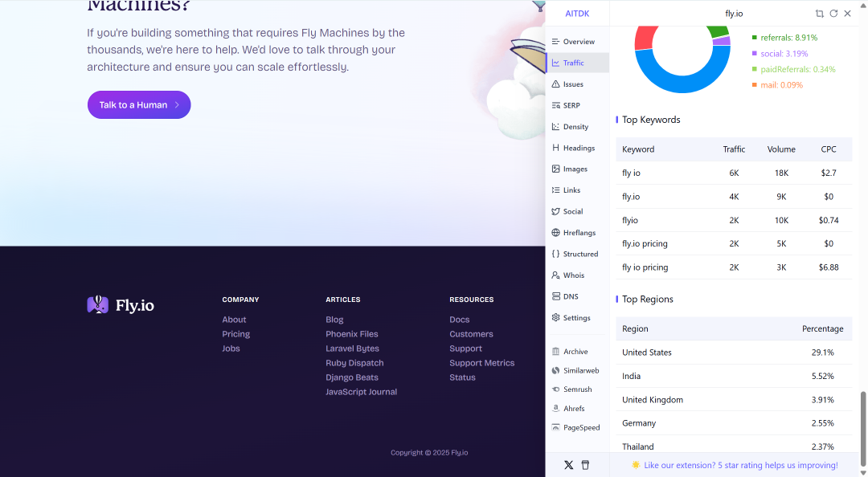Click the 'flyio' keyword cell
Viewport: 868px width, 477px height.
[630, 220]
